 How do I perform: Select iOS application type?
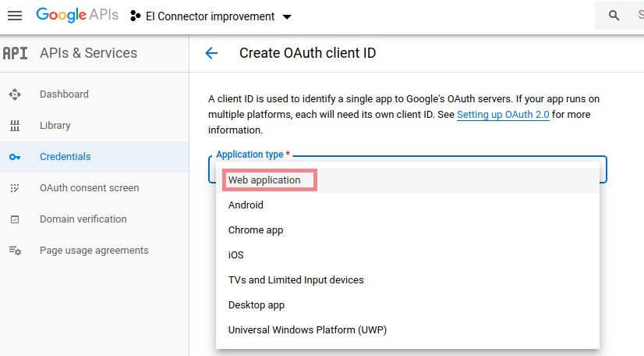click(235, 255)
